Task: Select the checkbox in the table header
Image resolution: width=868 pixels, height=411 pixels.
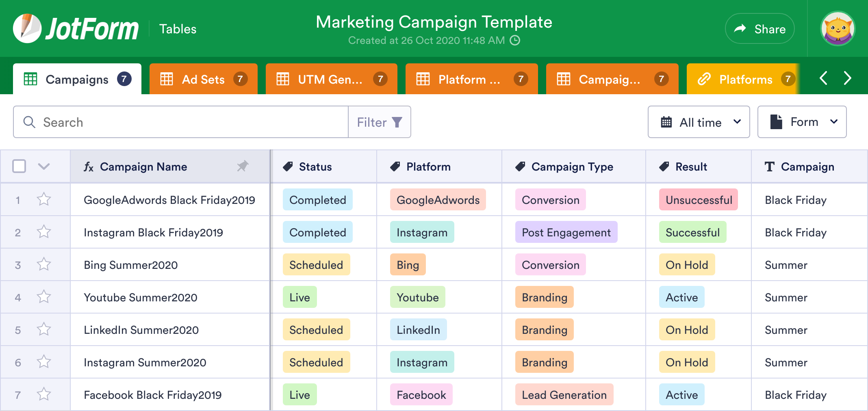Action: click(x=19, y=166)
